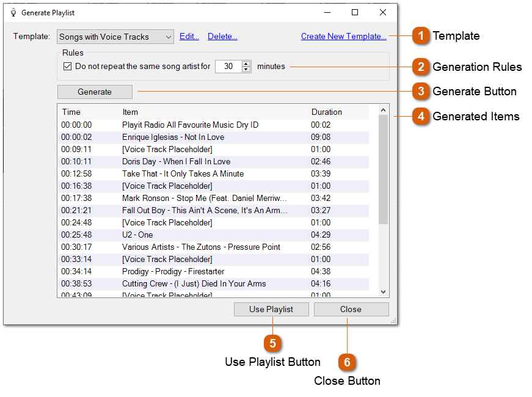Image resolution: width=532 pixels, height=397 pixels.
Task: Click callout badge 4 for Generated Items
Action: coord(420,116)
